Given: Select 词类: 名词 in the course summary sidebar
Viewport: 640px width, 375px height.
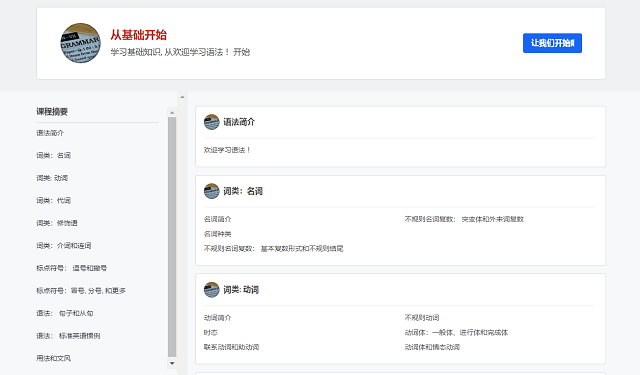Looking at the screenshot, I should click(53, 155).
